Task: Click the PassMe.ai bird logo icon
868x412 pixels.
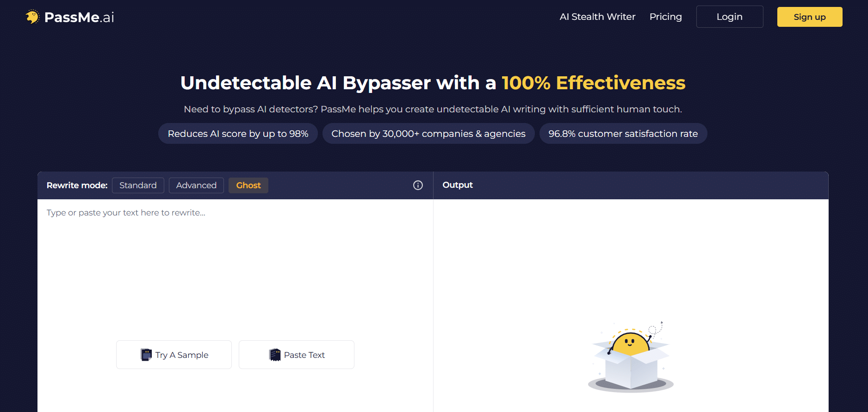Action: click(32, 17)
